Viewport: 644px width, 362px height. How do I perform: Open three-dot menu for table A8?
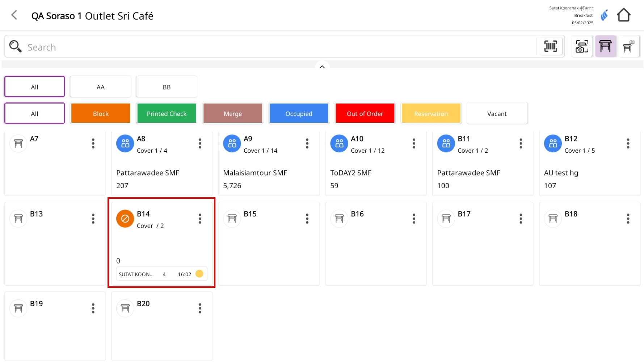click(200, 144)
